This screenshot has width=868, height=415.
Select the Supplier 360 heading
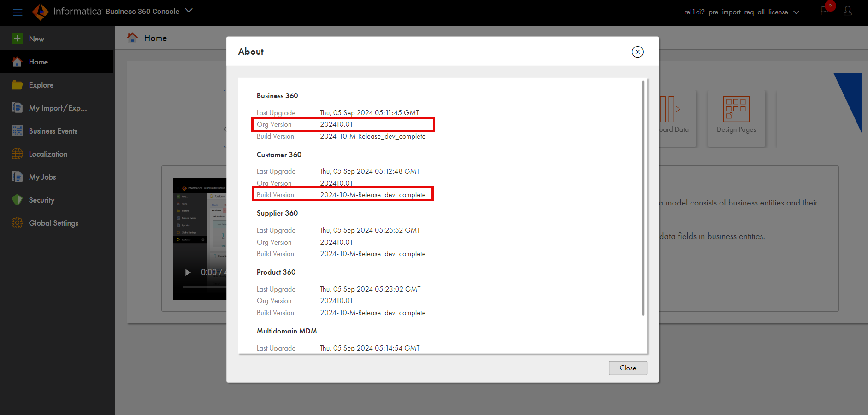277,213
